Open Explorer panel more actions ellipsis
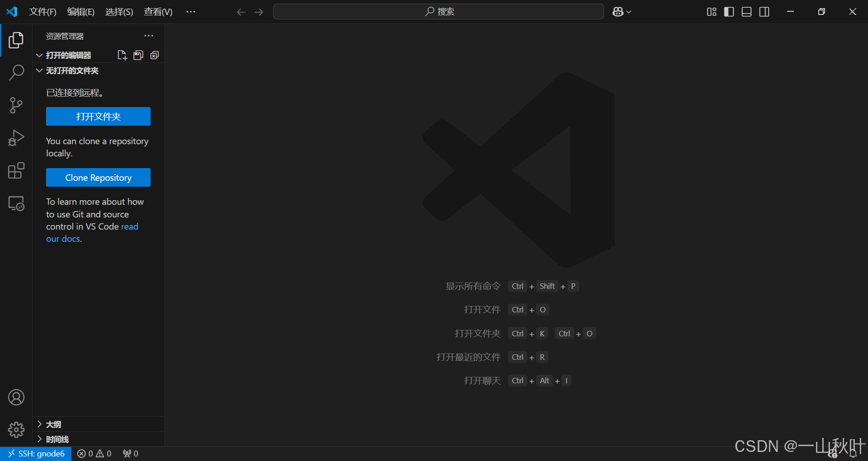Screen dimensions: 868x461 click(149, 36)
